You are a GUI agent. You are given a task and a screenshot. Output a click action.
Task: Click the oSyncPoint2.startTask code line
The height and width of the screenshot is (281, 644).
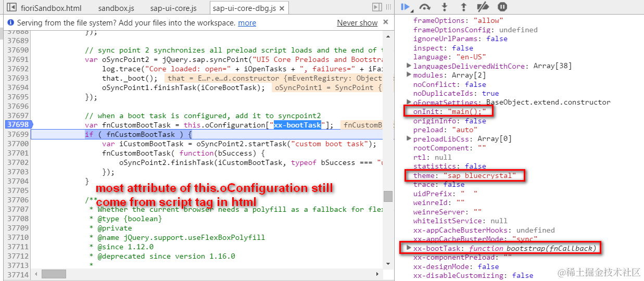[239, 144]
